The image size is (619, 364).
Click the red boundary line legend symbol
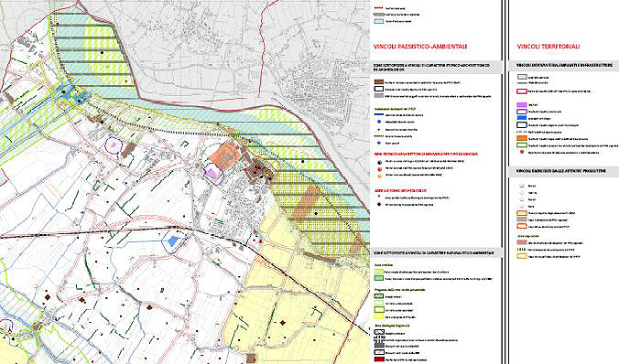click(379, 8)
